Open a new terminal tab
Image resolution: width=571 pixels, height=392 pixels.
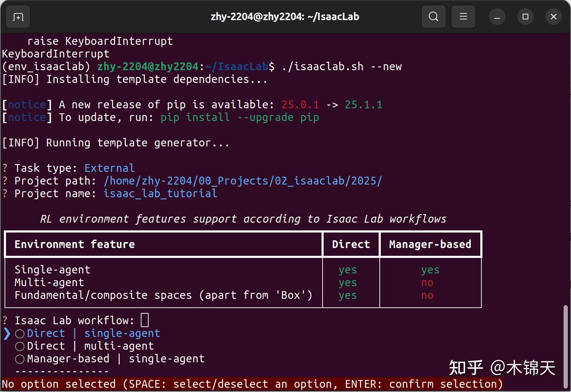(18, 16)
